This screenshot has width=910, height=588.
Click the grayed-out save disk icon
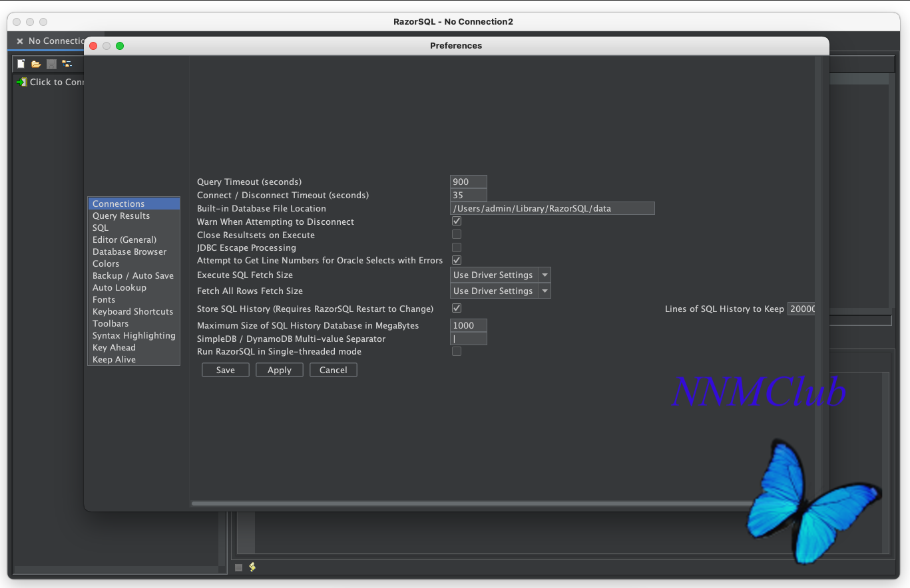point(51,64)
